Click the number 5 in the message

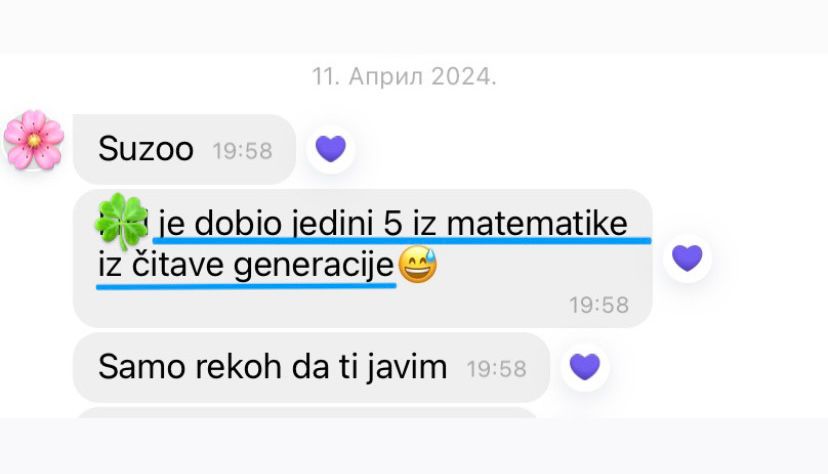coord(392,223)
